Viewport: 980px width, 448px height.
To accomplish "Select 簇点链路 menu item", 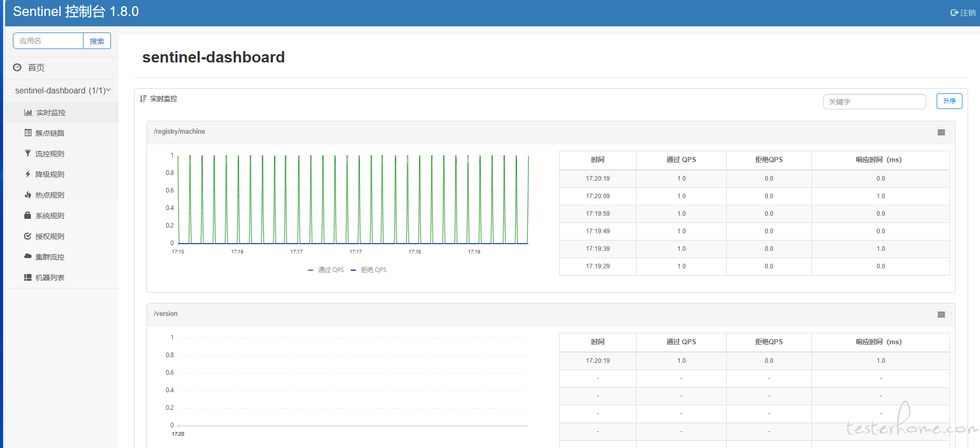I will pos(50,133).
